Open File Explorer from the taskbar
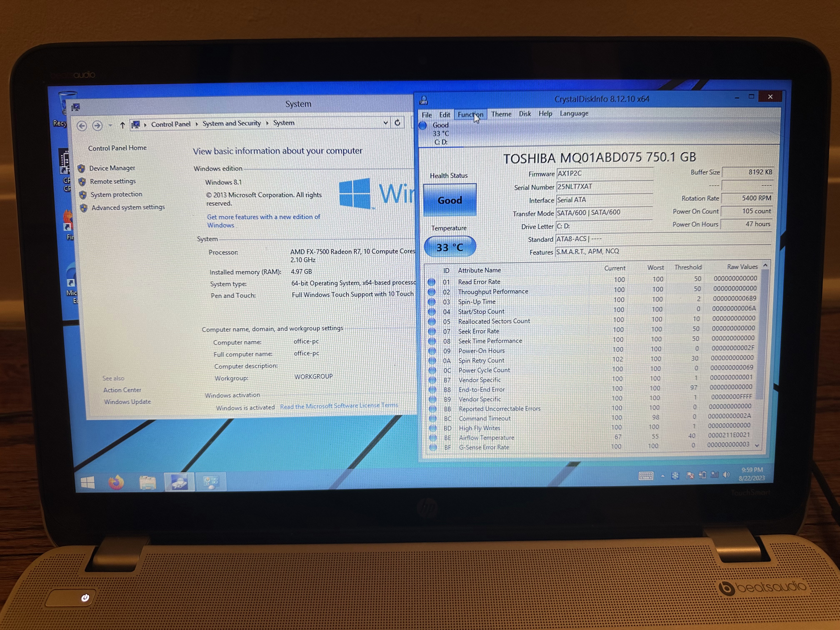This screenshot has width=840, height=630. (147, 483)
